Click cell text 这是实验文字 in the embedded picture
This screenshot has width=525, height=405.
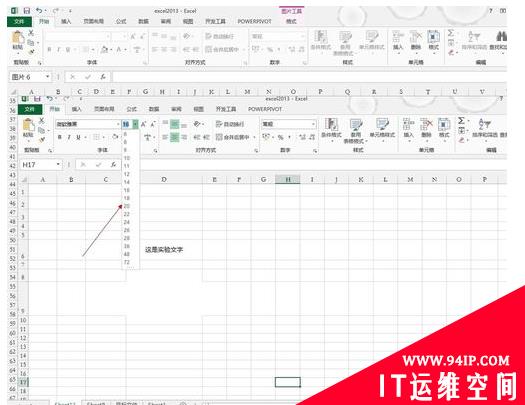(164, 249)
